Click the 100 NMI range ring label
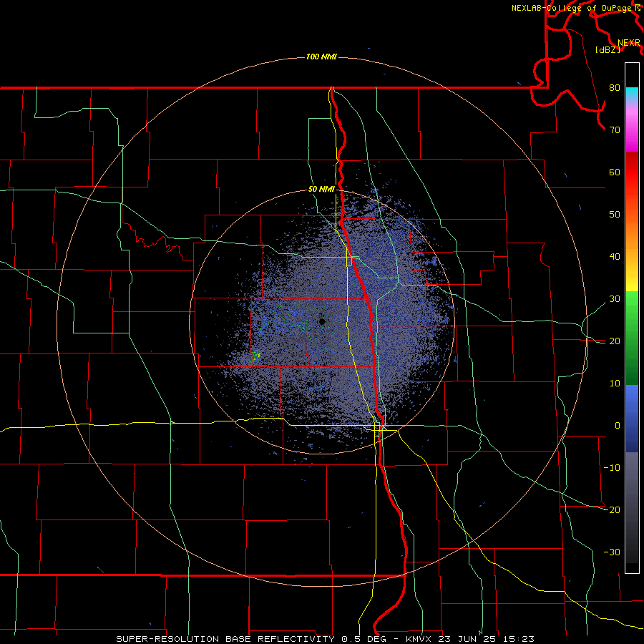The image size is (644, 644). (321, 57)
